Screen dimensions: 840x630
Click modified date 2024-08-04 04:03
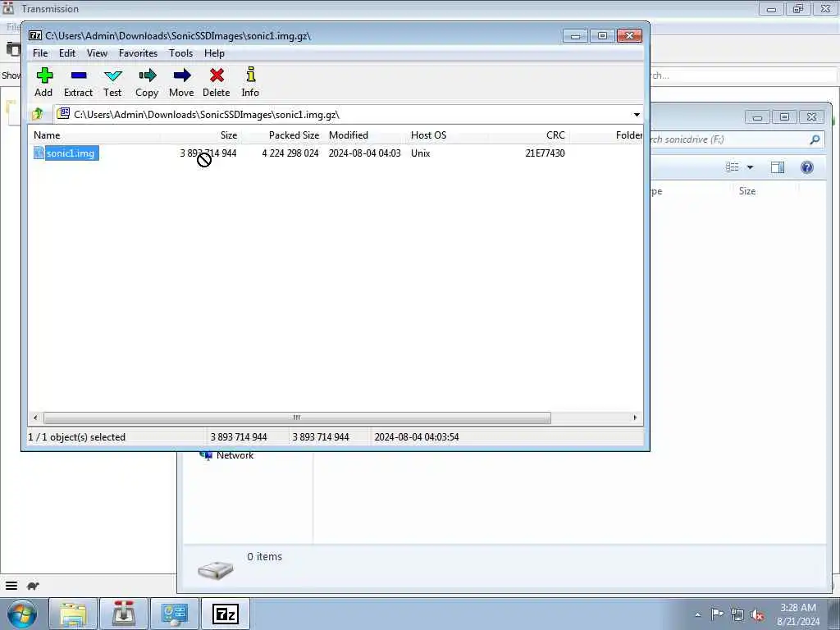[x=365, y=153]
